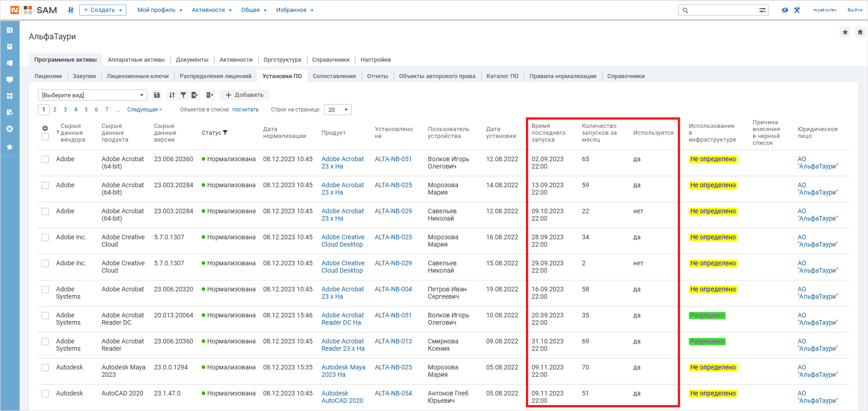Image resolution: width=868 pixels, height=411 pixels.
Task: Check the AutoCAD 2020 row
Action: click(x=45, y=394)
